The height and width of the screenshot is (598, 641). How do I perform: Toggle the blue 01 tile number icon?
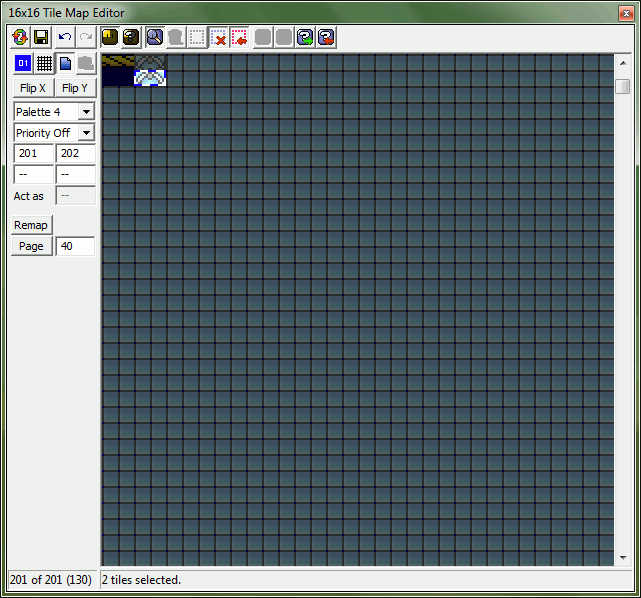23,63
